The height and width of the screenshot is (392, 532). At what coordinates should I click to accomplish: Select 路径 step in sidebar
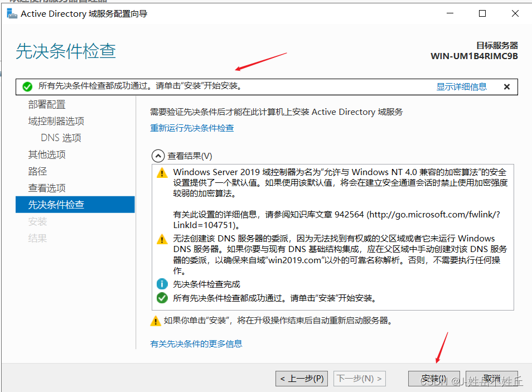(x=38, y=171)
